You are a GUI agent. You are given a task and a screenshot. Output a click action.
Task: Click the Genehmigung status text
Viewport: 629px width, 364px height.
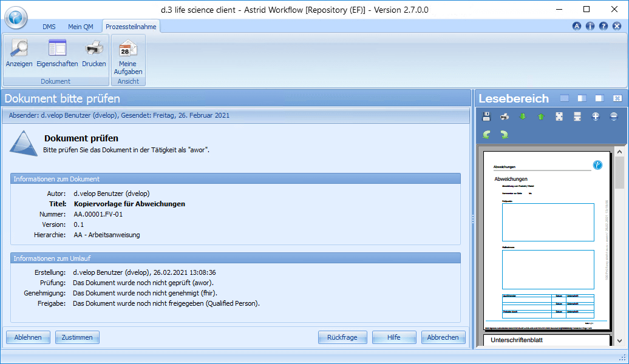coord(145,293)
